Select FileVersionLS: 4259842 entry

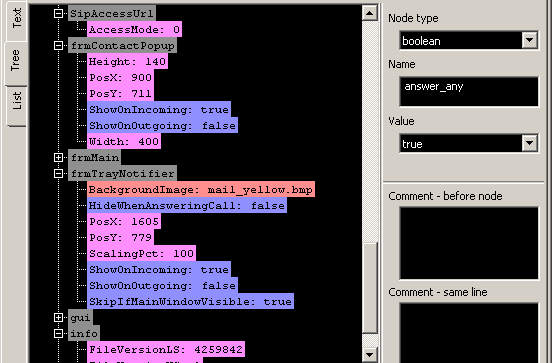click(166, 349)
